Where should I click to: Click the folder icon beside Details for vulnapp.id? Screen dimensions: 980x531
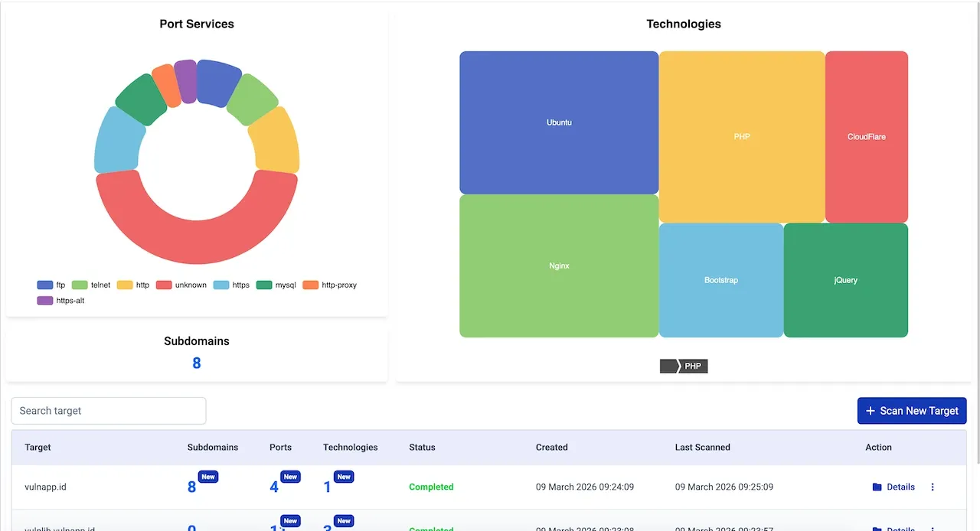[877, 487]
